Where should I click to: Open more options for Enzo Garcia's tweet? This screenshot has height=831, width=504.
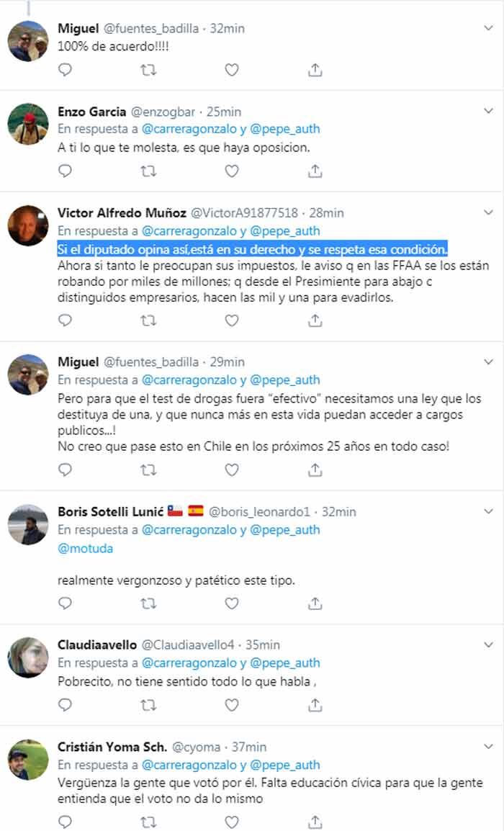[x=488, y=110]
